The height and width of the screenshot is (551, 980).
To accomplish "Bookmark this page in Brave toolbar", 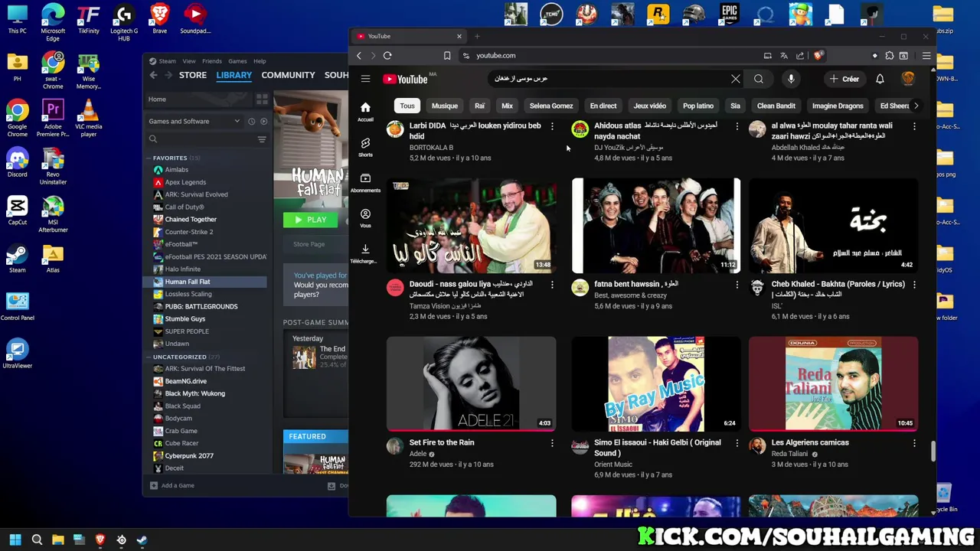I will [447, 55].
